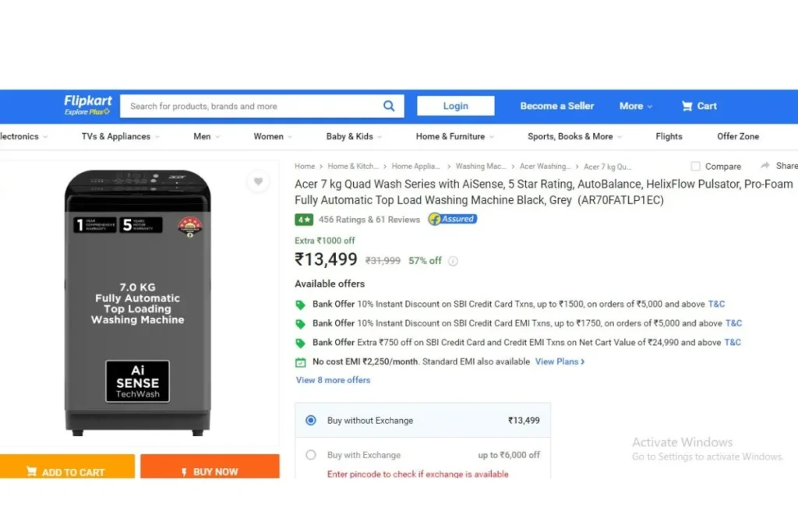Click the washing machine product image
This screenshot has width=798, height=532.
coord(137,303)
